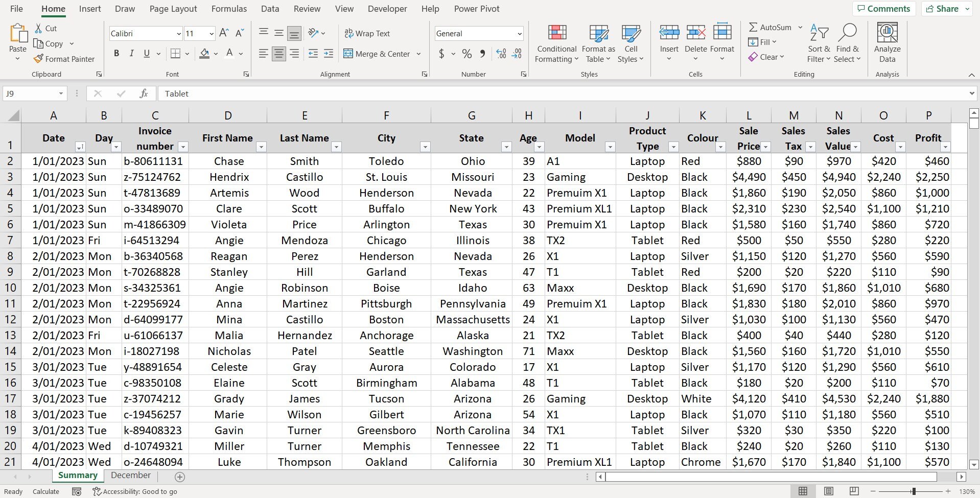Apply Percent Style to selection
The width and height of the screenshot is (980, 498).
coord(465,54)
